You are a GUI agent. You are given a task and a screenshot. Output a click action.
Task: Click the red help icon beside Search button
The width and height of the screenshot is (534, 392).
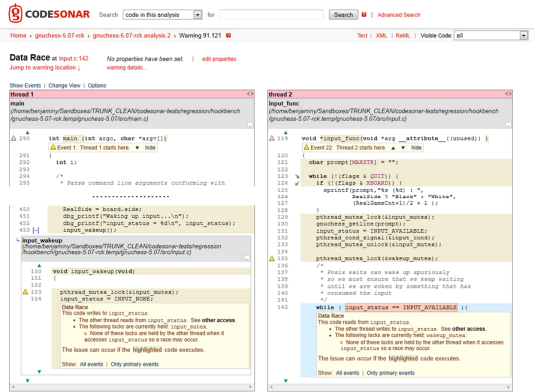pos(364,15)
